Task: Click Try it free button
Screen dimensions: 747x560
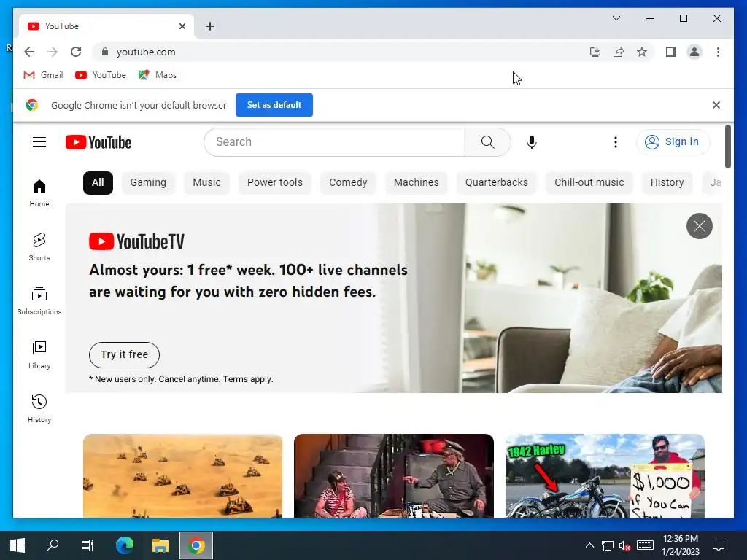Action: click(124, 355)
